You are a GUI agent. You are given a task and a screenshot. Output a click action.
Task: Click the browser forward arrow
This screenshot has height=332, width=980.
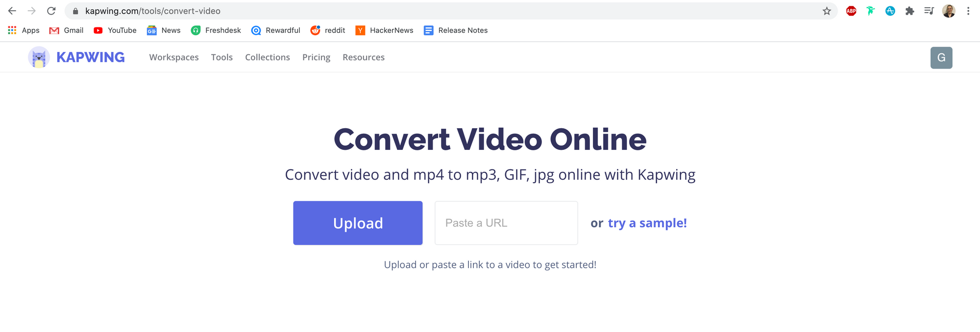[32, 11]
